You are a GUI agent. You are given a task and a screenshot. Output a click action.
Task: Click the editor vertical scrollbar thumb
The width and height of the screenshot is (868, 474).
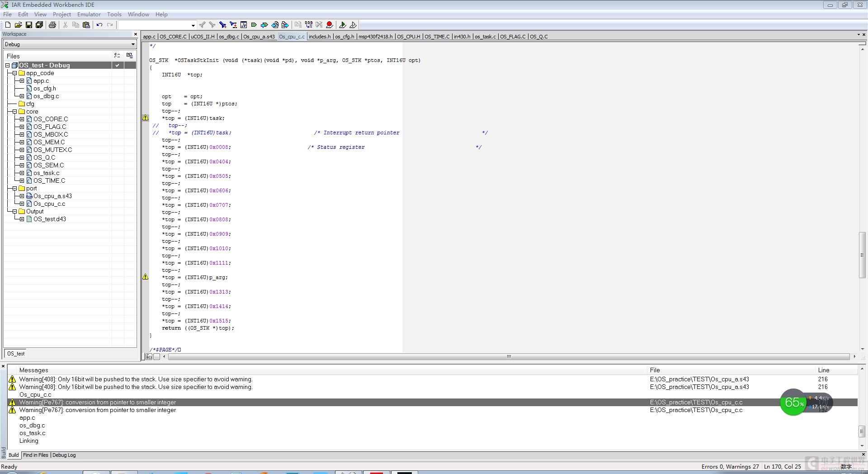point(862,255)
